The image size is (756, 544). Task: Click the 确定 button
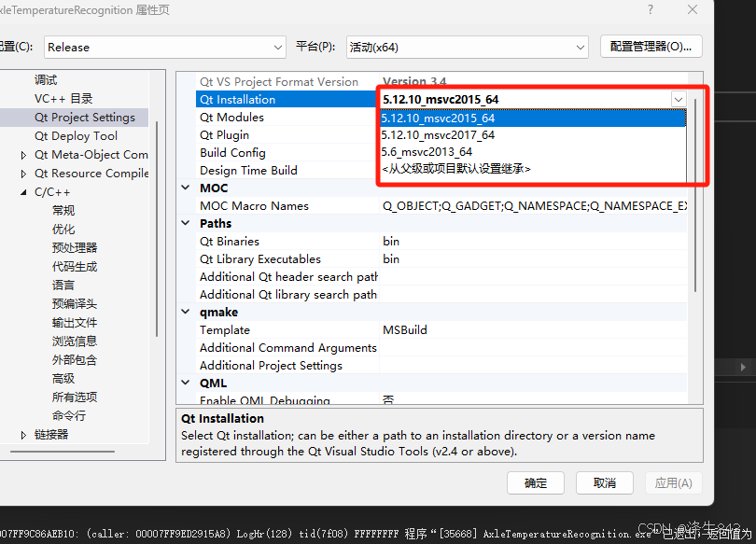(x=536, y=482)
